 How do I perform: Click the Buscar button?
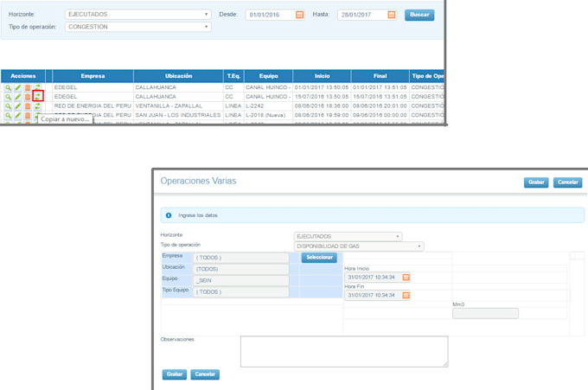tap(419, 15)
